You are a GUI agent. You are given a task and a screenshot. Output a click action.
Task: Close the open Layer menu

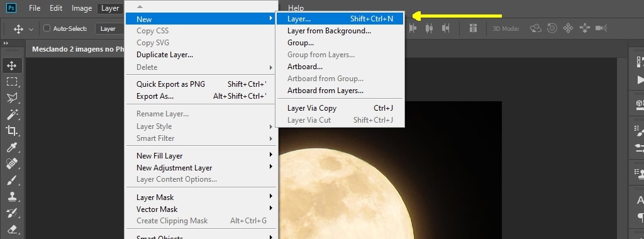pyautogui.click(x=110, y=8)
